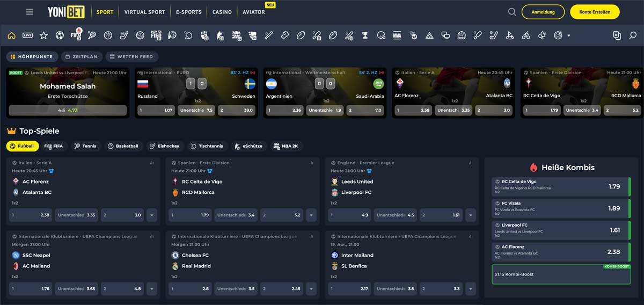Viewport: 644px width, 305px height.
Task: Open the AVIATOR tab
Action: (x=253, y=12)
